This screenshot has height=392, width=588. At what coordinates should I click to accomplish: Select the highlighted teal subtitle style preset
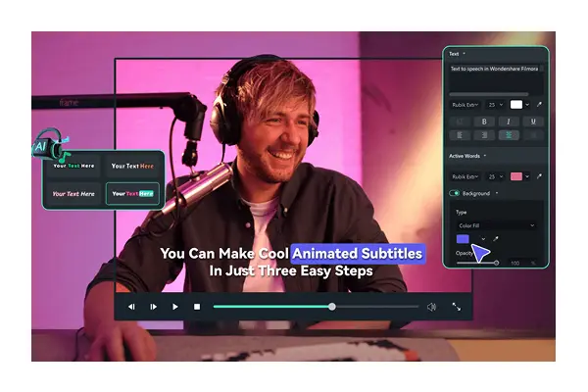132,194
